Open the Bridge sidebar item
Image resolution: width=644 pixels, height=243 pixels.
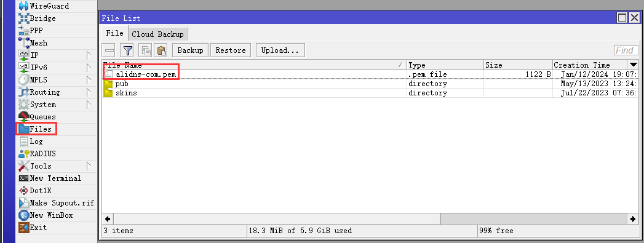(x=38, y=18)
